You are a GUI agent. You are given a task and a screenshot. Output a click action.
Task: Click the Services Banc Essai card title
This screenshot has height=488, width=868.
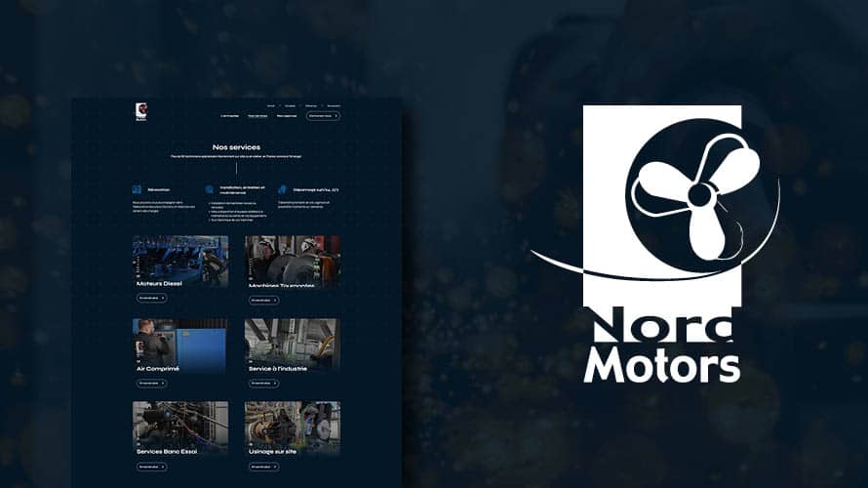[x=167, y=452]
